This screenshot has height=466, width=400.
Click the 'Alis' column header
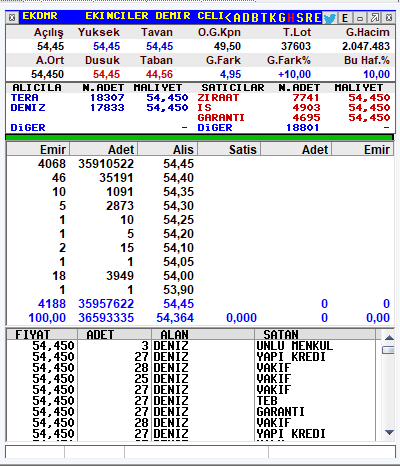(x=168, y=149)
